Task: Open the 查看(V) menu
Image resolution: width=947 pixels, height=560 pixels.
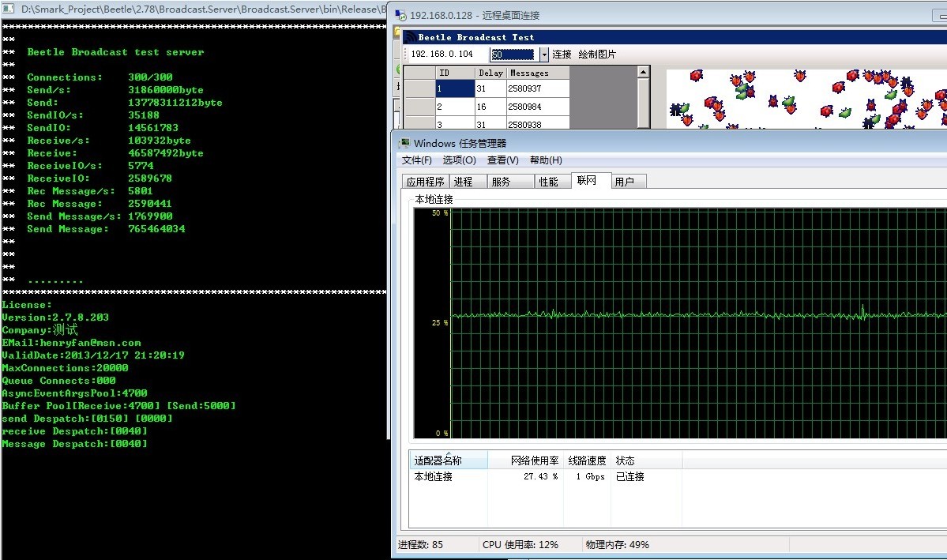Action: click(502, 160)
